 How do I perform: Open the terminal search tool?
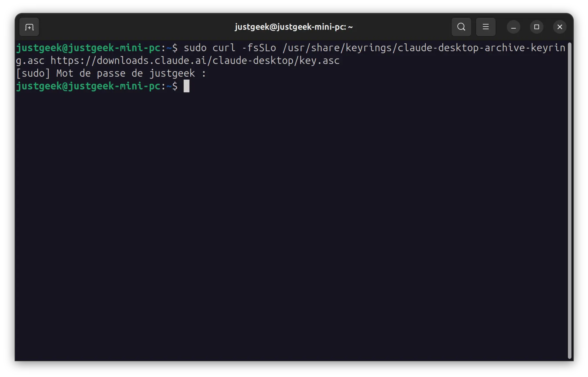[x=461, y=27]
